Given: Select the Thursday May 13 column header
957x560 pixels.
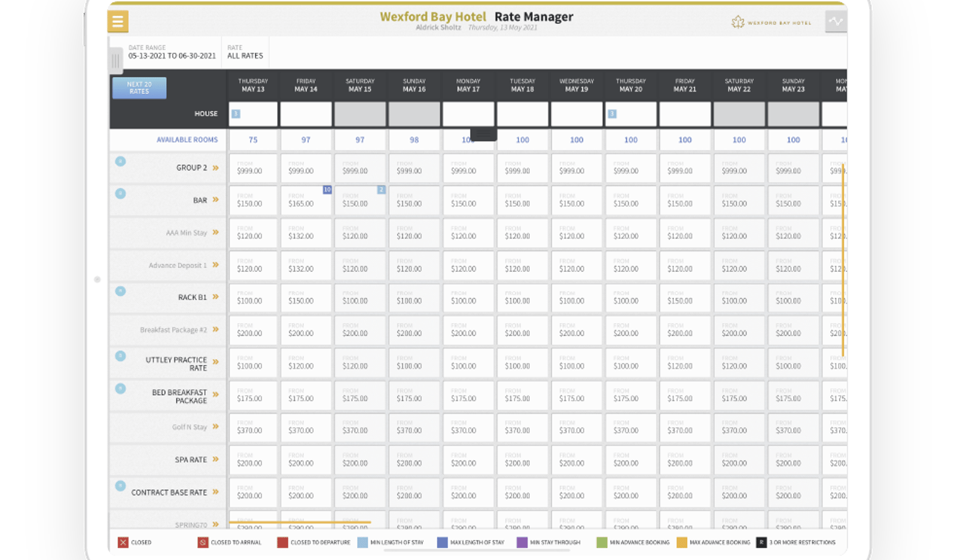Looking at the screenshot, I should (x=253, y=85).
